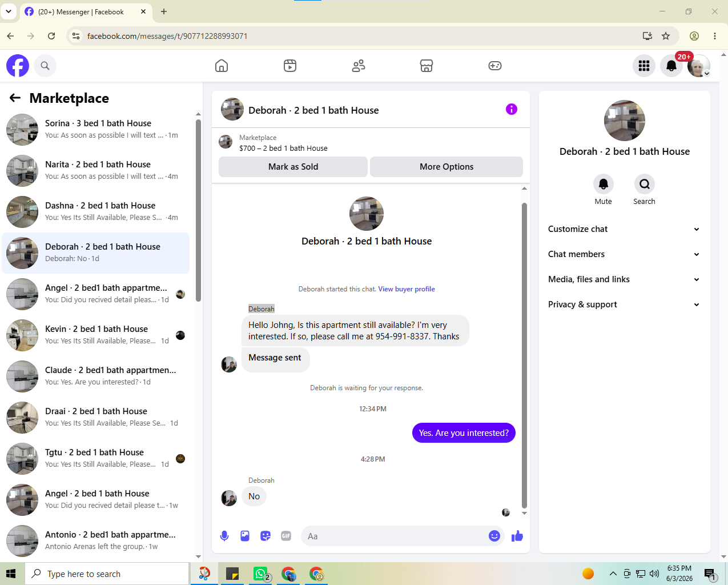
Task: Expand Customize chat section
Action: click(x=624, y=229)
